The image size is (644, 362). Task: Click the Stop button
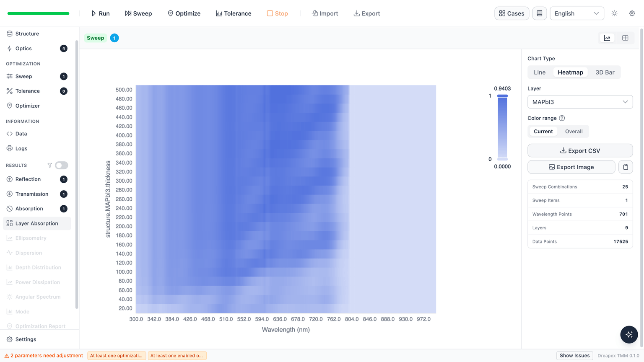[278, 13]
